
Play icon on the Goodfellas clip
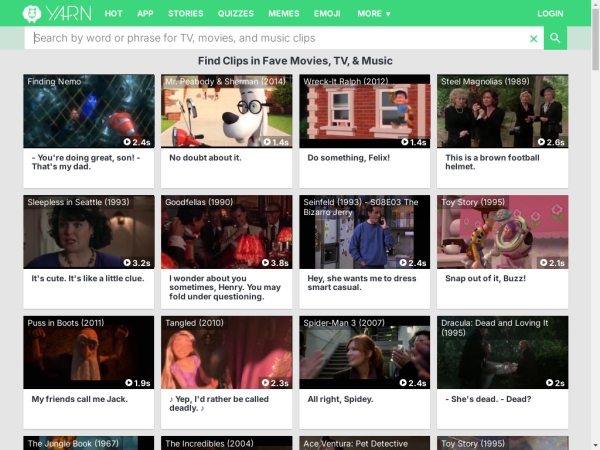(265, 262)
